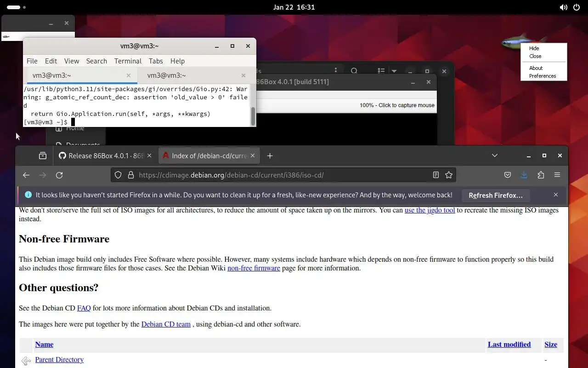This screenshot has width=588, height=368.
Task: Choose Close in fish context menu
Action: (535, 56)
